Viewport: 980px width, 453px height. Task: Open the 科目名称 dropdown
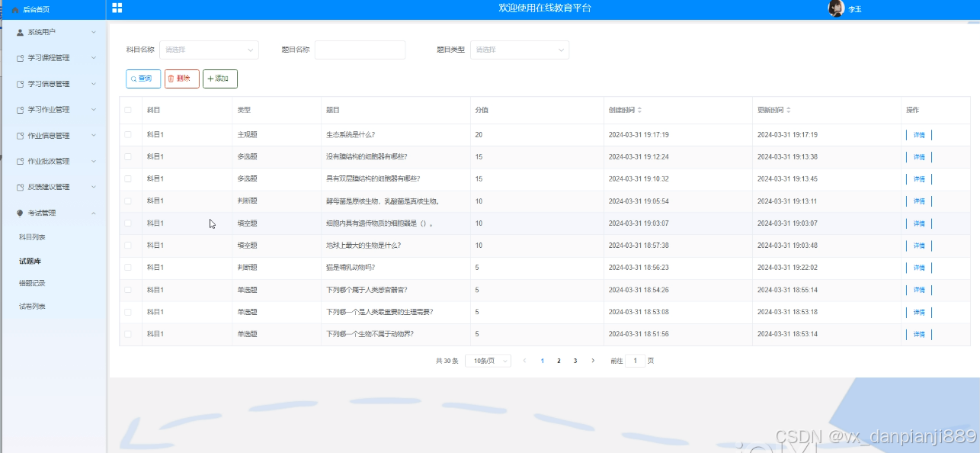point(209,50)
